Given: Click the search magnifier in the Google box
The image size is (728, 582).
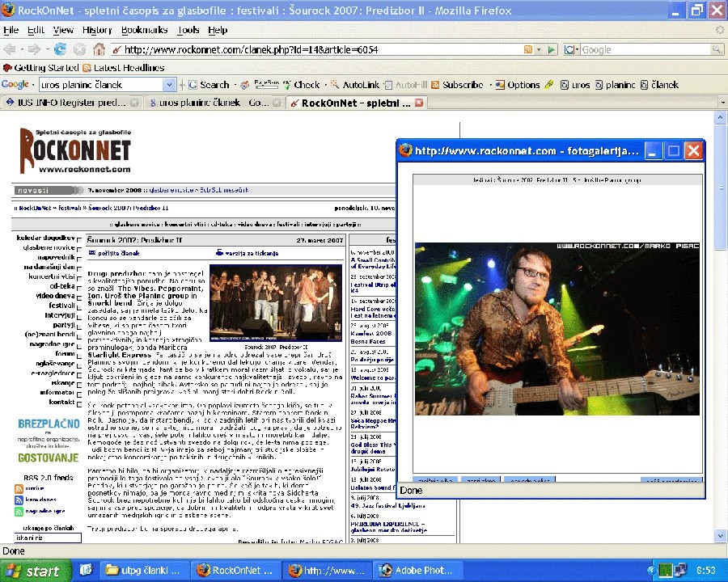Looking at the screenshot, I should click(717, 49).
